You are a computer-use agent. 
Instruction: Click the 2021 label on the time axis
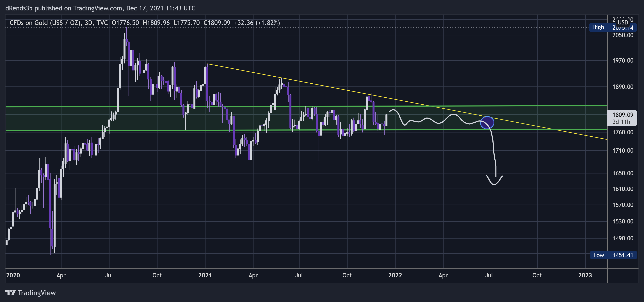tap(205, 275)
